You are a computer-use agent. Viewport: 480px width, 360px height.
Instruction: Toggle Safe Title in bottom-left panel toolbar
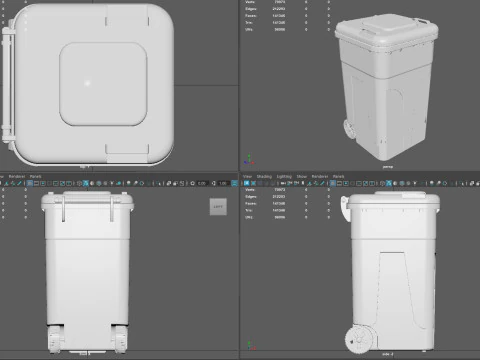pyautogui.click(x=68, y=183)
